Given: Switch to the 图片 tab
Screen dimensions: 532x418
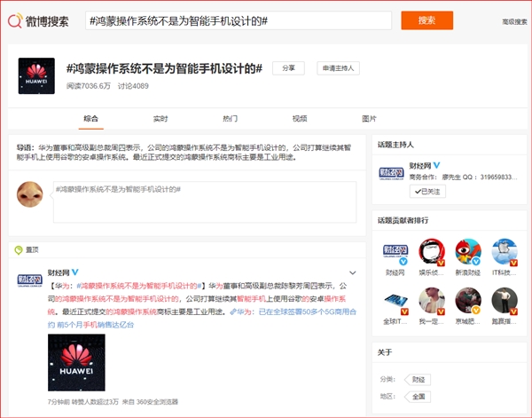Looking at the screenshot, I should pos(369,119).
